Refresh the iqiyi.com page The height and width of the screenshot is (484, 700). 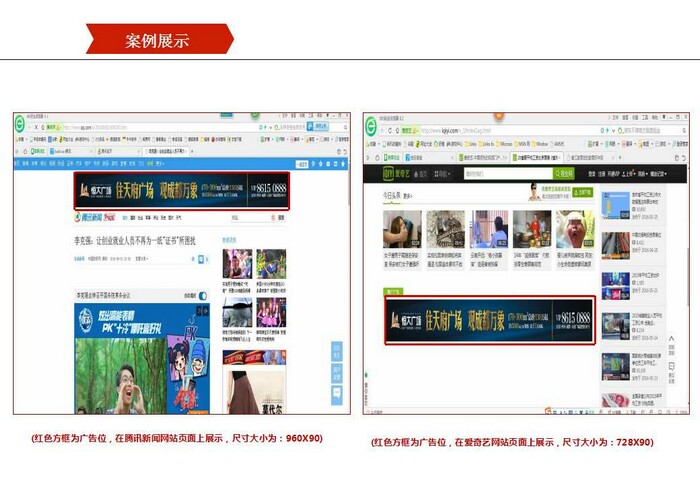390,130
